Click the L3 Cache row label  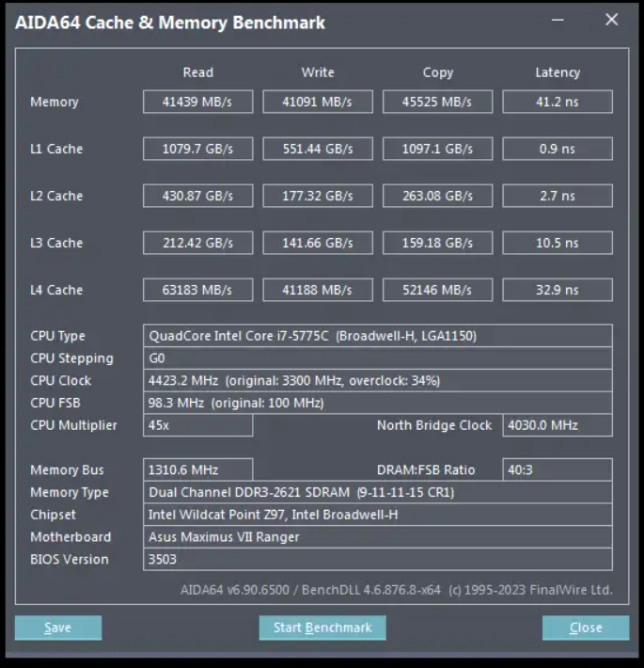(x=56, y=243)
